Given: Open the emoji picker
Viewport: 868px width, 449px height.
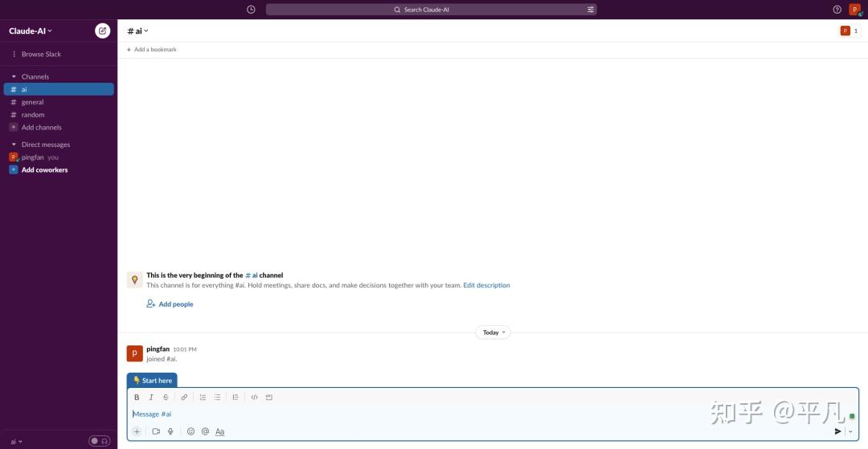Looking at the screenshot, I should (x=191, y=431).
